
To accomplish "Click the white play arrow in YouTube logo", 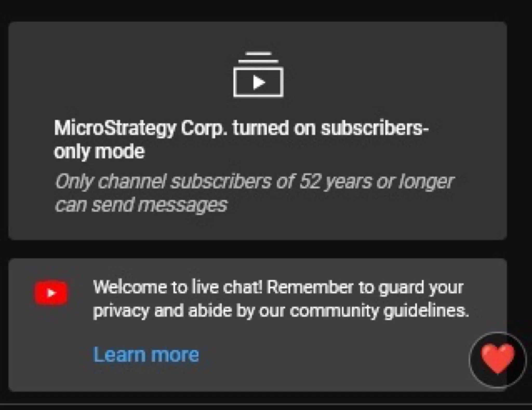I will [51, 293].
